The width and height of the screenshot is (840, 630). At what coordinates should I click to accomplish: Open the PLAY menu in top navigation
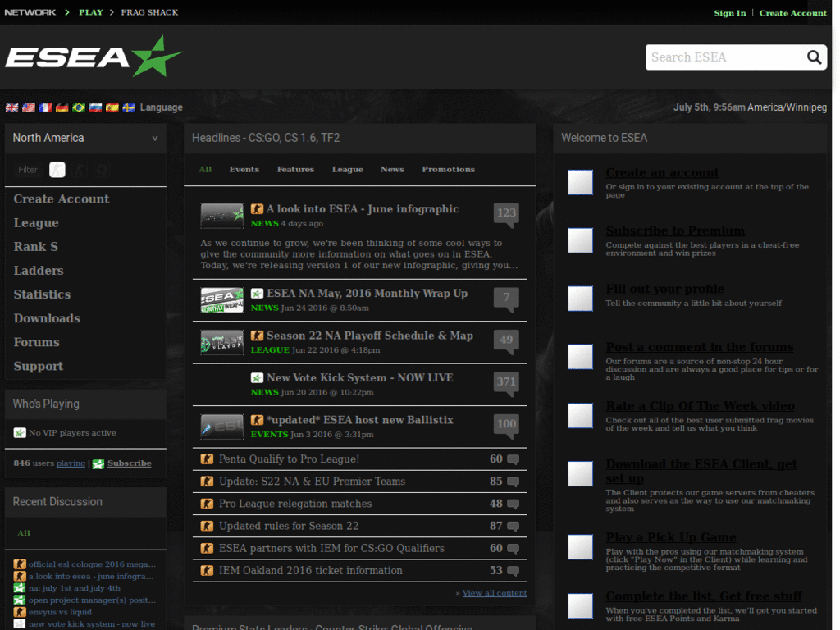(x=91, y=12)
